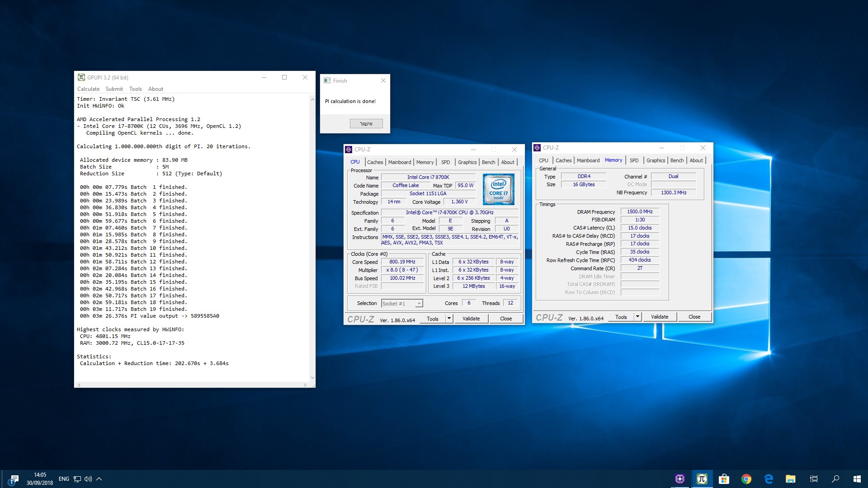Click the volume speaker tray icon
The image size is (868, 488).
(x=88, y=479)
